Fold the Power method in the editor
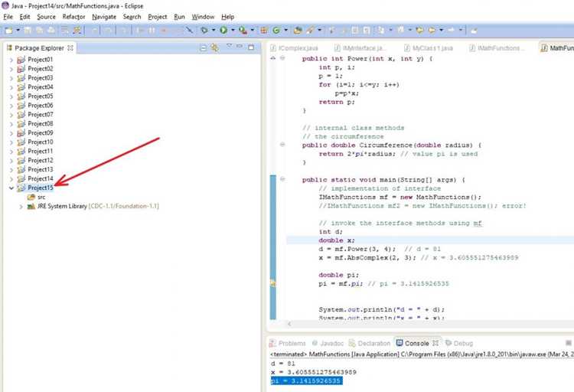The height and width of the screenshot is (392, 574). pyautogui.click(x=282, y=58)
